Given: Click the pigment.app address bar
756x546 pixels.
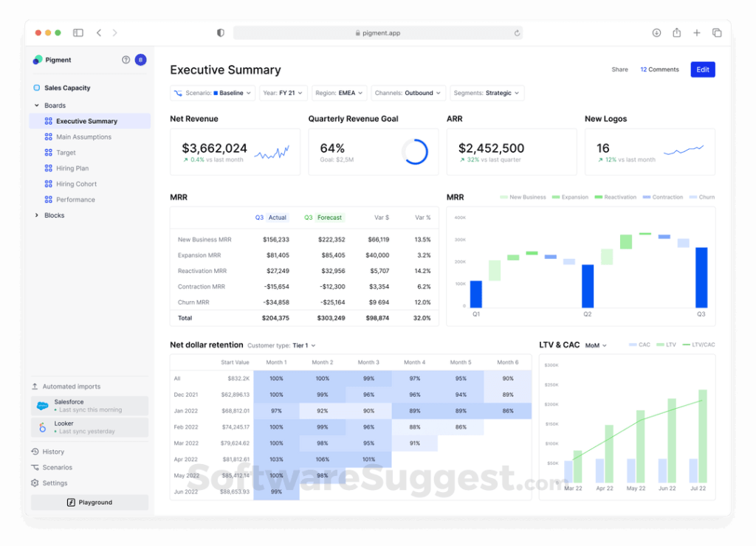Looking at the screenshot, I should pos(378,33).
